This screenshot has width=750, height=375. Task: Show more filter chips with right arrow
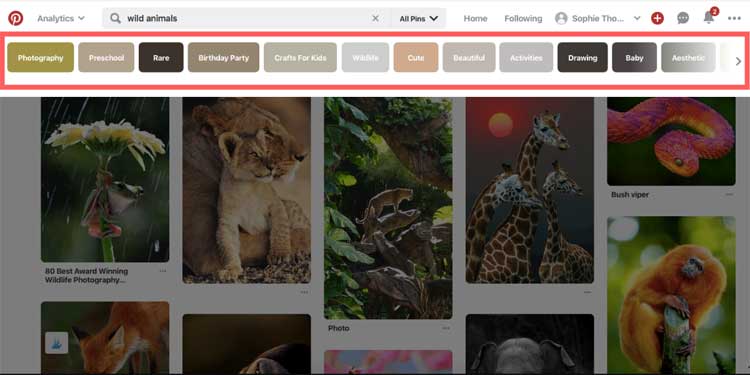coord(738,61)
